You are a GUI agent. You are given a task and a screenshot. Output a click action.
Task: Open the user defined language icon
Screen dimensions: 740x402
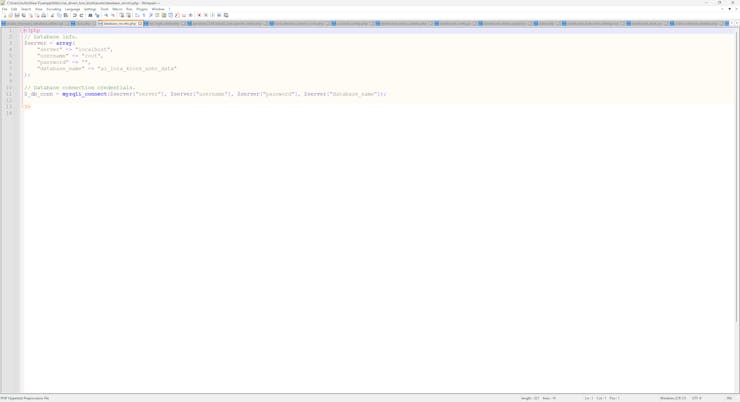[157, 15]
